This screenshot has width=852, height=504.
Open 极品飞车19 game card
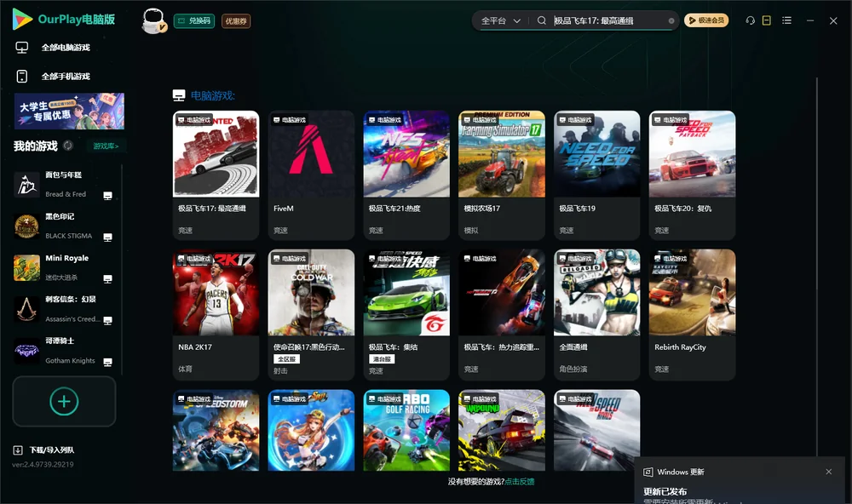click(x=596, y=175)
